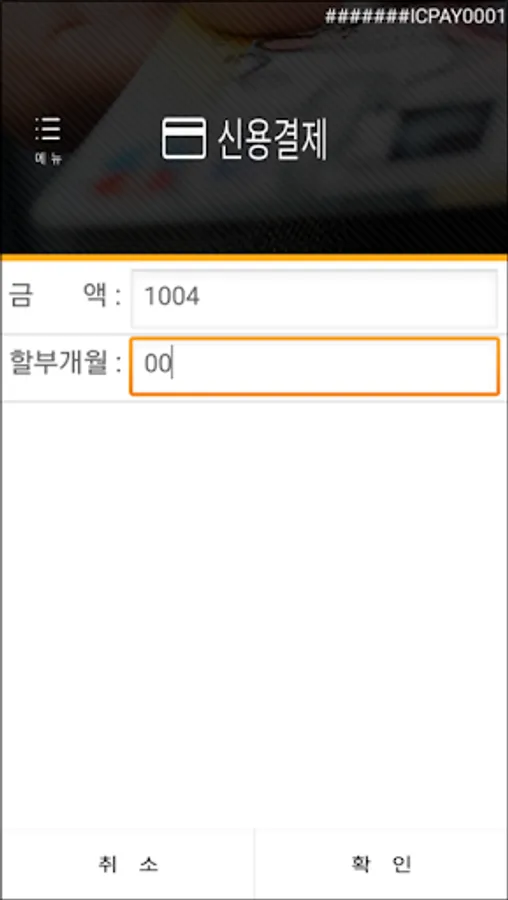The height and width of the screenshot is (900, 508).
Task: Tap the 확인 confirm button
Action: [381, 863]
